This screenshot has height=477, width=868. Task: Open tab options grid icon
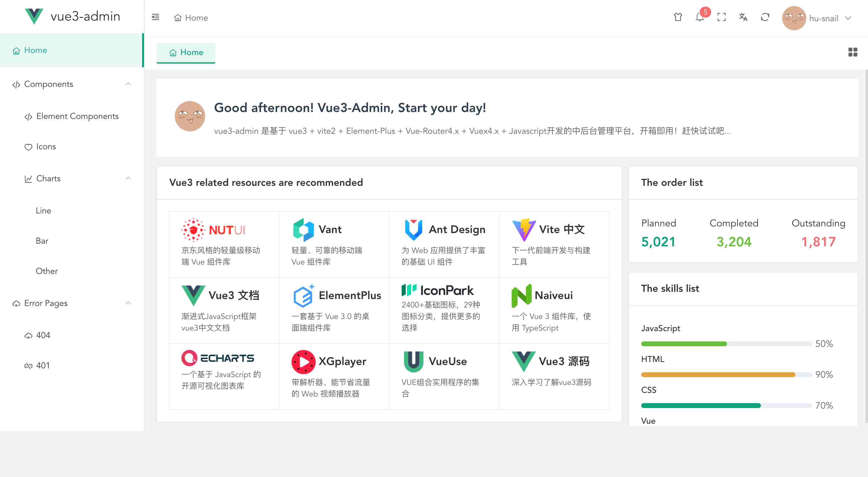pyautogui.click(x=853, y=52)
